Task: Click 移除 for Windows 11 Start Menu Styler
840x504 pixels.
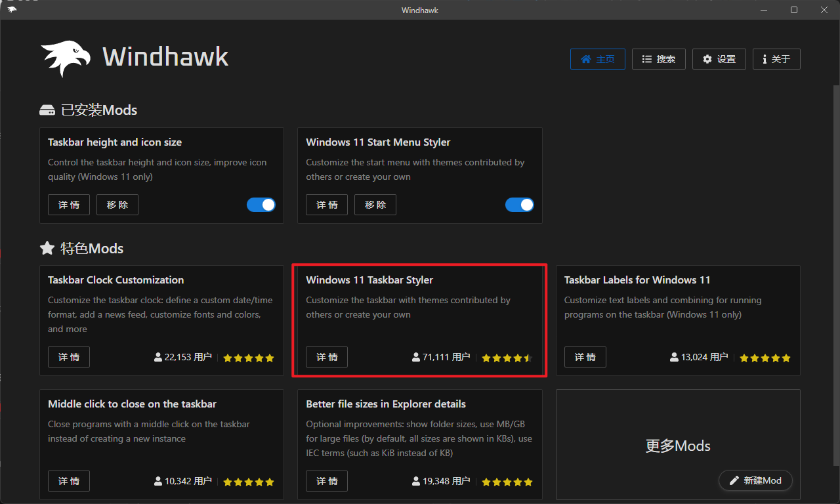Action: tap(375, 205)
